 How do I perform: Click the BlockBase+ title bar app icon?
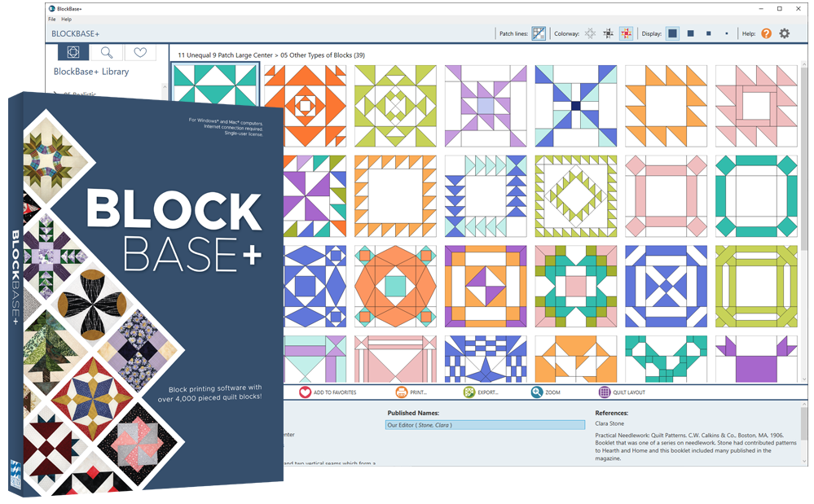click(52, 9)
